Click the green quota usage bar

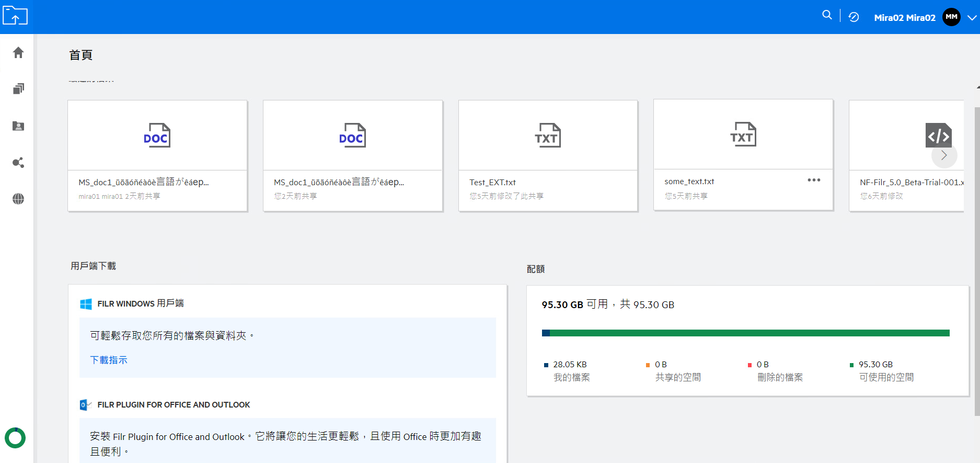pyautogui.click(x=747, y=333)
